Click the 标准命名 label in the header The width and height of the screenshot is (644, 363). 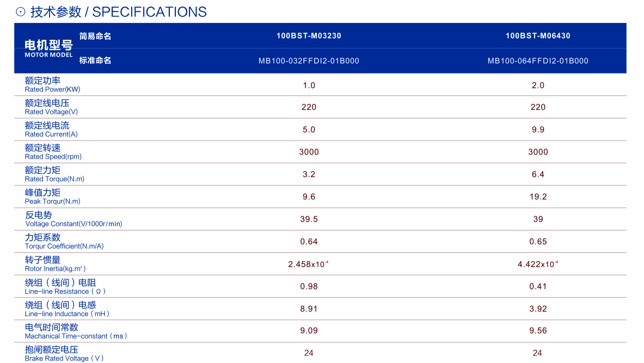[95, 60]
